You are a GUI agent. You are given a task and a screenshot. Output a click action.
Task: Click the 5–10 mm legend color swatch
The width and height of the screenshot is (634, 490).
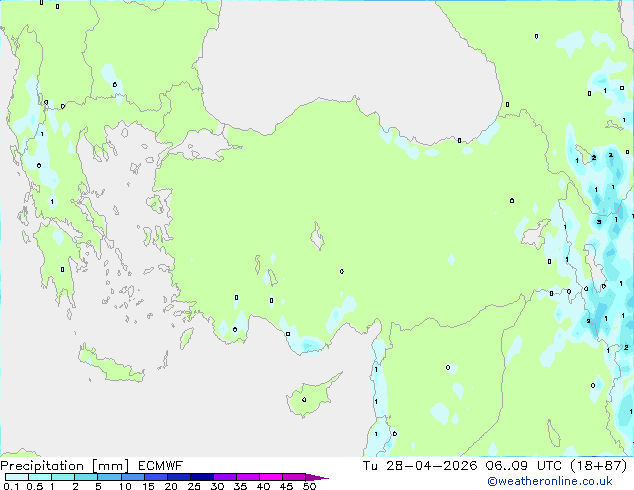tap(109, 477)
